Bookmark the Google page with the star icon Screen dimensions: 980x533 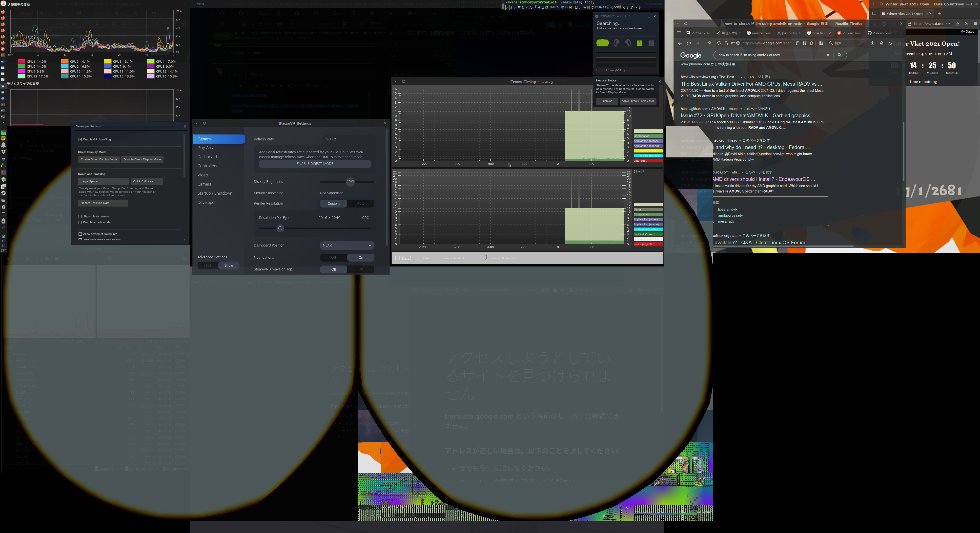pyautogui.click(x=812, y=43)
